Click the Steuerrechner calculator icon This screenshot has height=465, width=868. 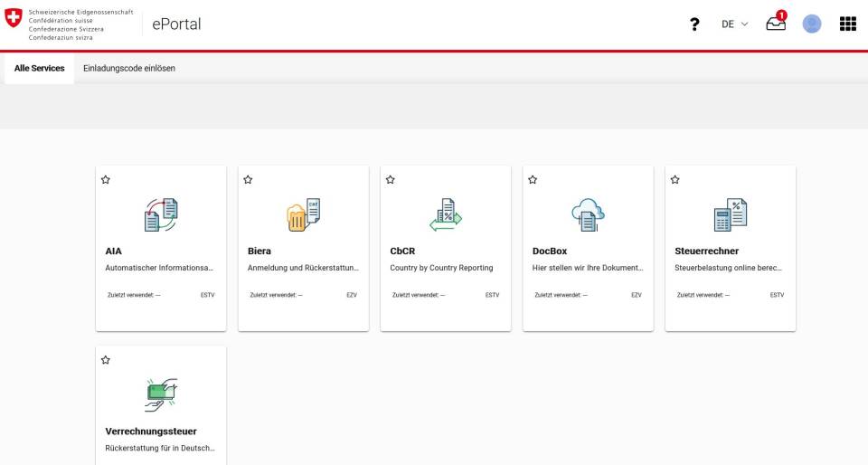731,214
